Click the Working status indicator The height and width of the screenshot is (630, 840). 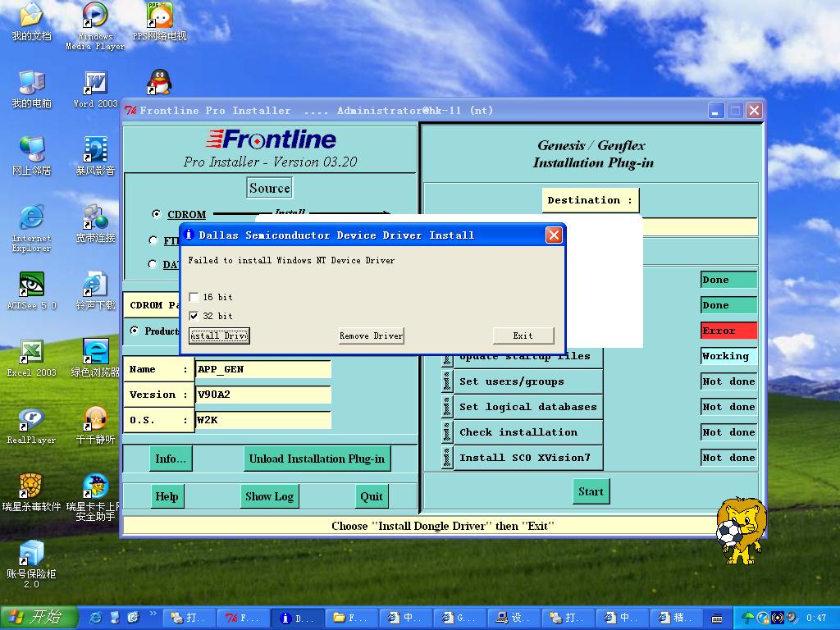pyautogui.click(x=728, y=356)
